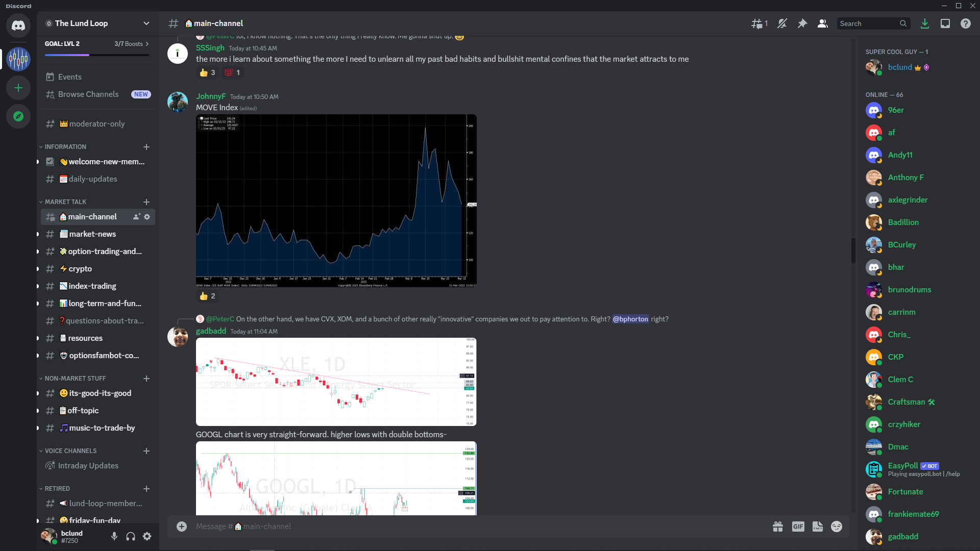Open the Events item
Screen dimensions: 980x551
pos(98,77)
